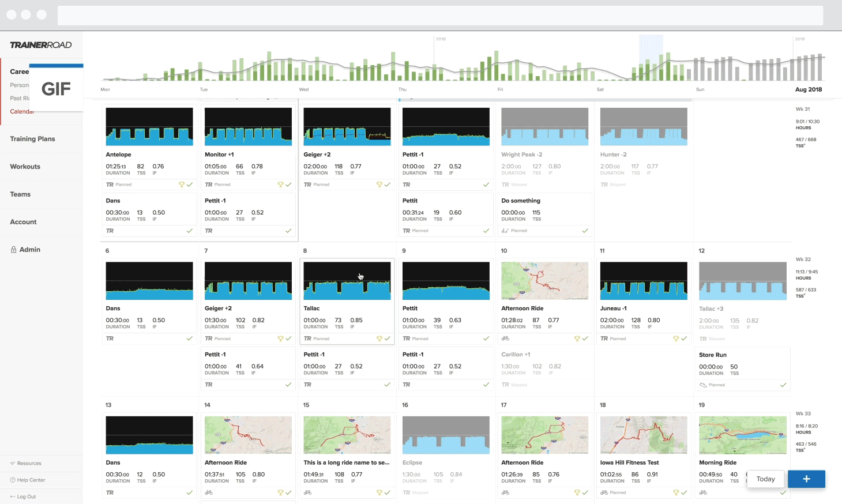Click the '587 / 633' TSS summary

pyautogui.click(x=806, y=290)
